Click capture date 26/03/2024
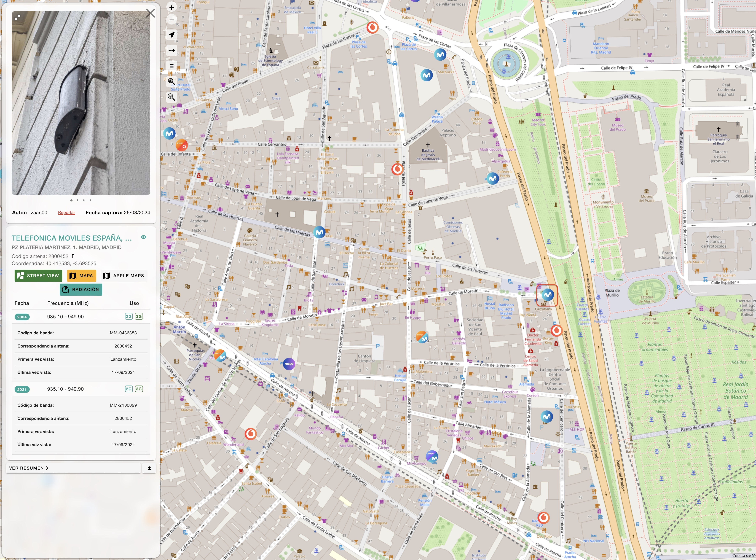 point(137,212)
